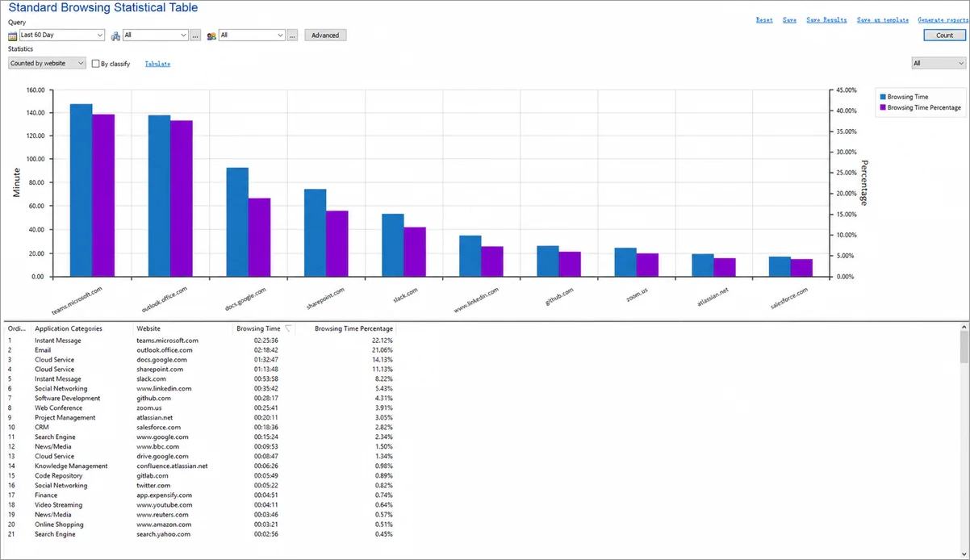Select the search.yahoo.com table cell
The image size is (970, 560).
(163, 534)
